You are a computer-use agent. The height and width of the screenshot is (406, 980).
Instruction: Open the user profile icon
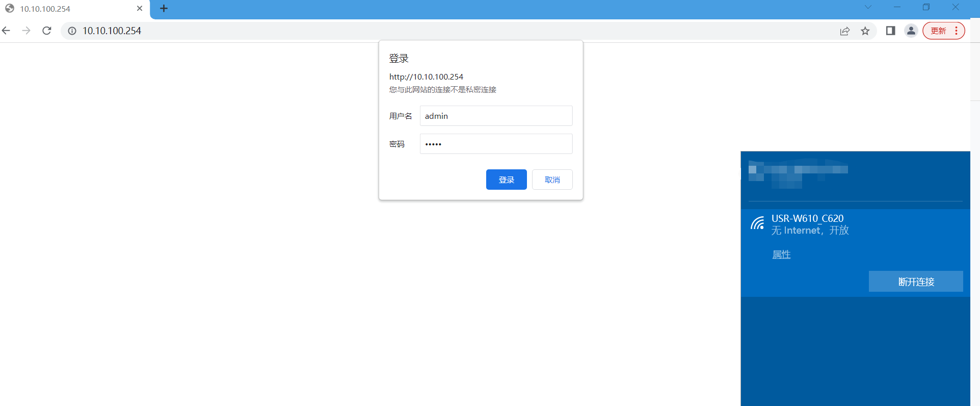coord(911,31)
